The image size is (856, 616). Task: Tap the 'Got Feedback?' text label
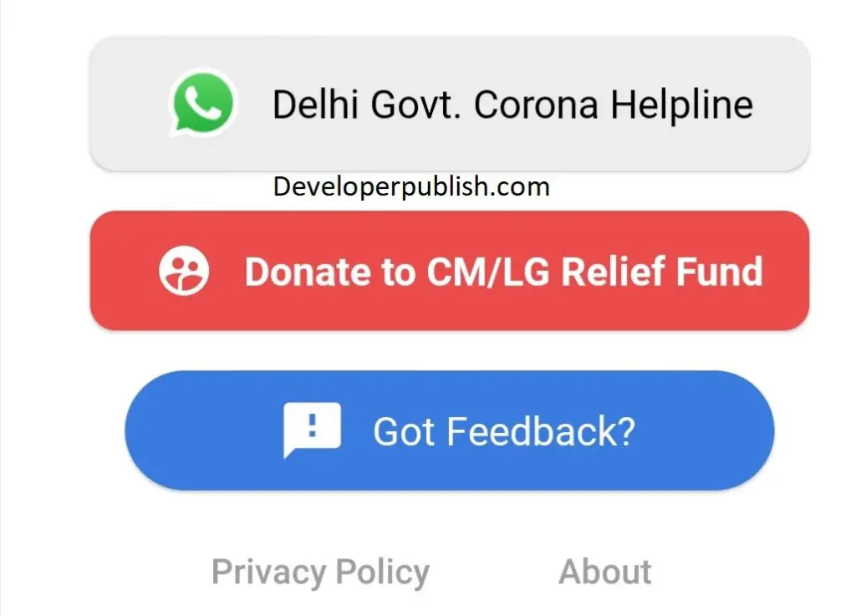[504, 431]
